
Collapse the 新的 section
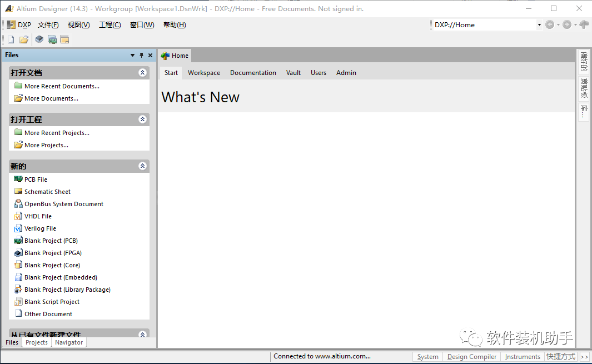point(142,166)
